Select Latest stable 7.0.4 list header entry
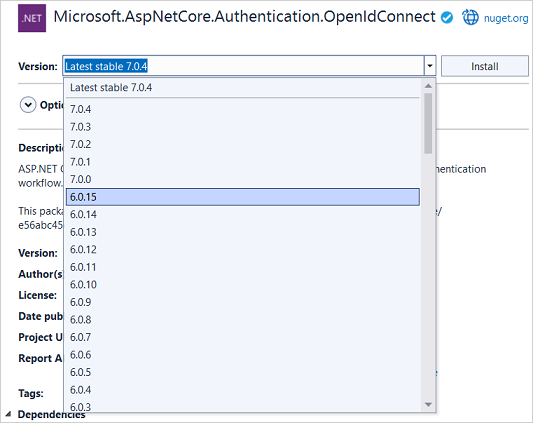 [x=243, y=88]
